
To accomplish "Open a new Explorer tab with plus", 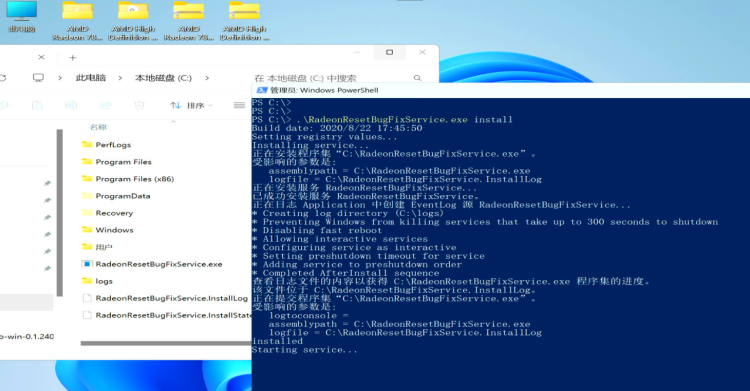I will (x=73, y=57).
